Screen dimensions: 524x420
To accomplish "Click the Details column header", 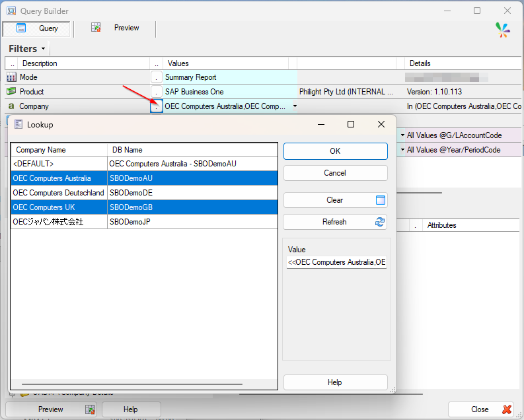I will coord(463,63).
